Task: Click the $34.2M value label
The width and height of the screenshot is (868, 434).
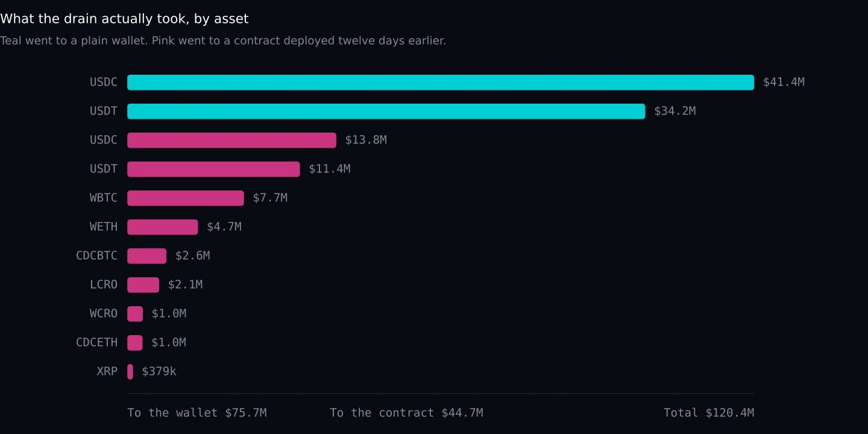Action: 675,112
